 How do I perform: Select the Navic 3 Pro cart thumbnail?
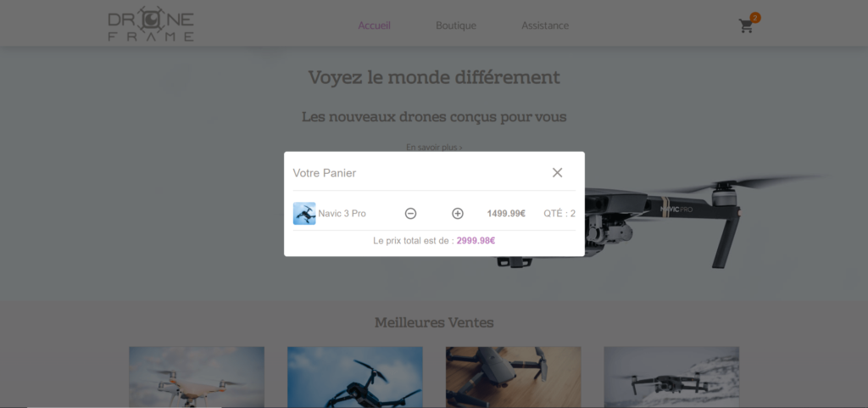click(304, 214)
